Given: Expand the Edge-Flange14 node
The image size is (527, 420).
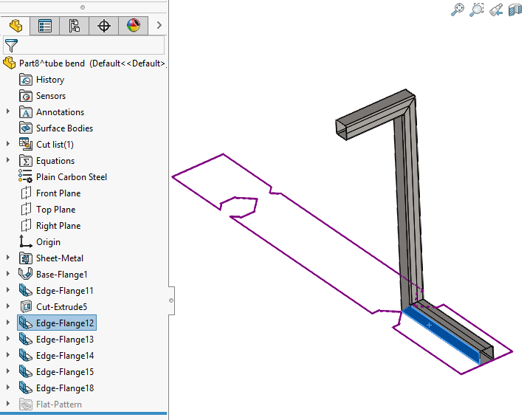Looking at the screenshot, I should 8,354.
